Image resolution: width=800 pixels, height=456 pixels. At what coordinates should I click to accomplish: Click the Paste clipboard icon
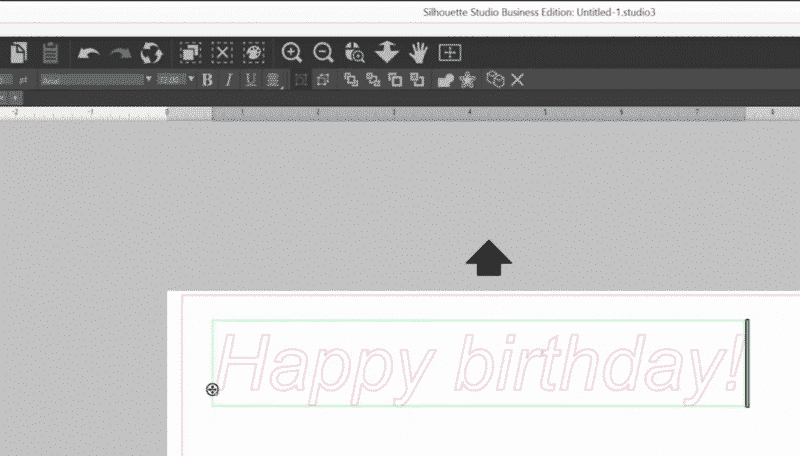(x=50, y=53)
